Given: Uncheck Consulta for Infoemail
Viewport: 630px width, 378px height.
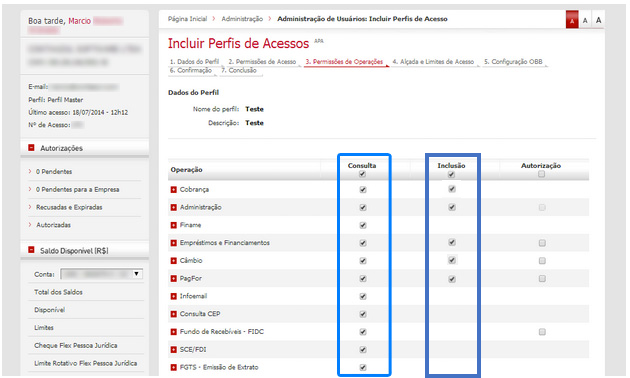Looking at the screenshot, I should (363, 296).
